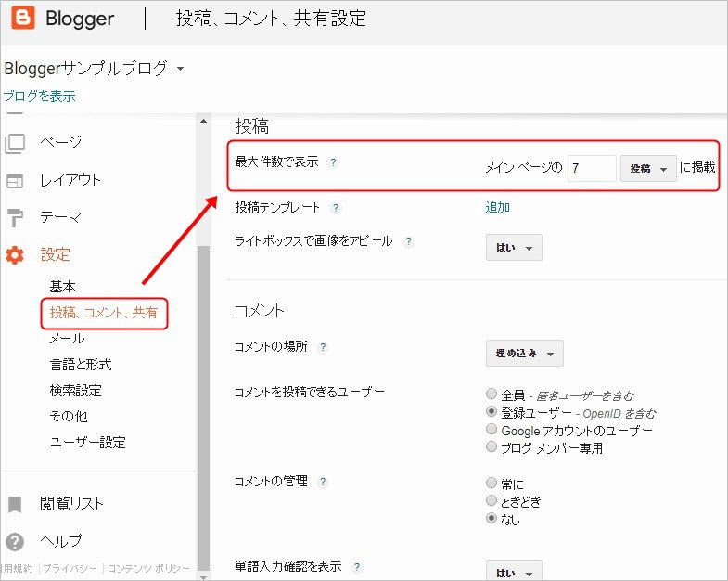728x581 pixels.
Task: Open the 埋め込み comment location dropdown
Action: pyautogui.click(x=525, y=354)
